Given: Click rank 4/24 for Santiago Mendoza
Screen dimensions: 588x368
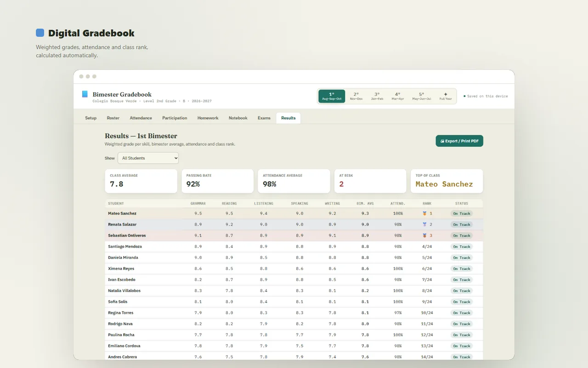Looking at the screenshot, I should (x=427, y=247).
